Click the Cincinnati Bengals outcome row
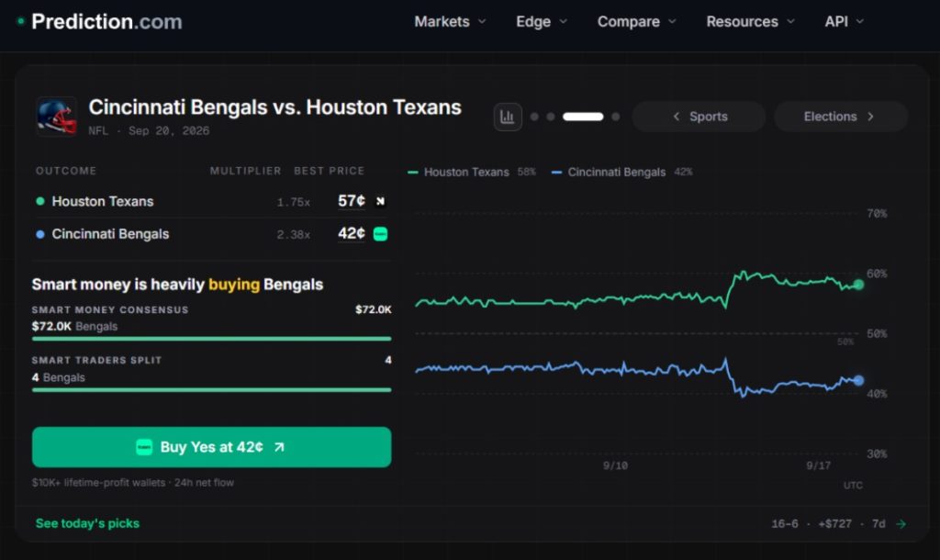The image size is (940, 560). 212,234
